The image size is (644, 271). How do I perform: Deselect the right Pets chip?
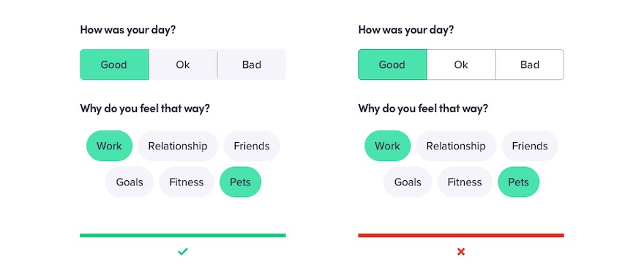518,182
